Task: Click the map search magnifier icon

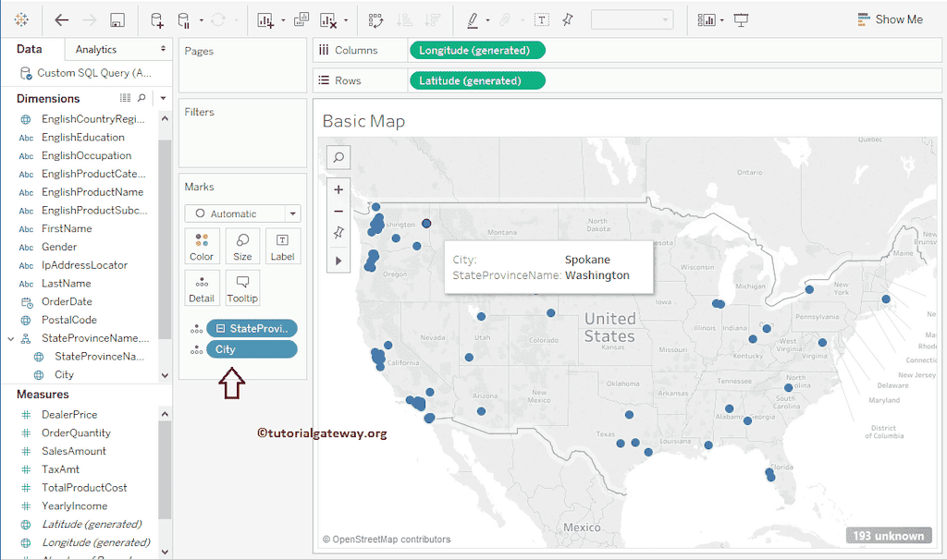Action: pyautogui.click(x=338, y=158)
